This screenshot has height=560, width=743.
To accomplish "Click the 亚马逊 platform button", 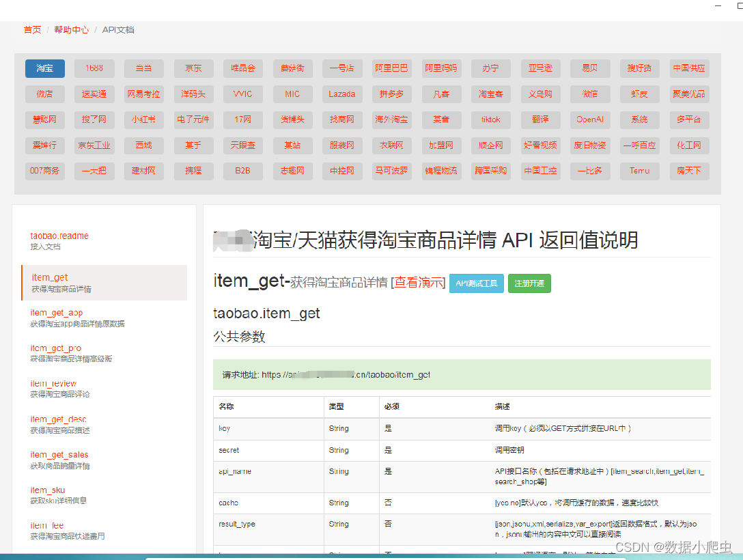I will (x=540, y=68).
